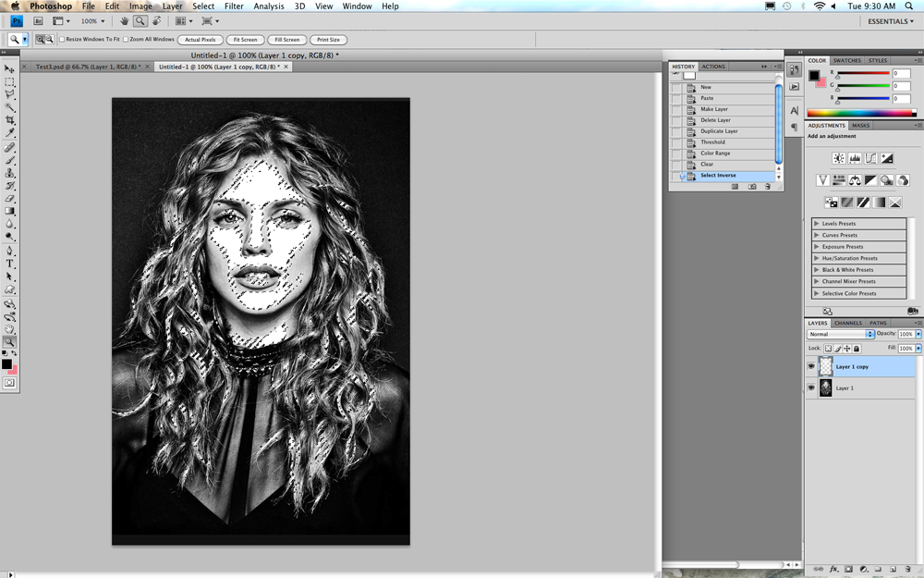The image size is (924, 578).
Task: Select the Type tool
Action: (9, 264)
